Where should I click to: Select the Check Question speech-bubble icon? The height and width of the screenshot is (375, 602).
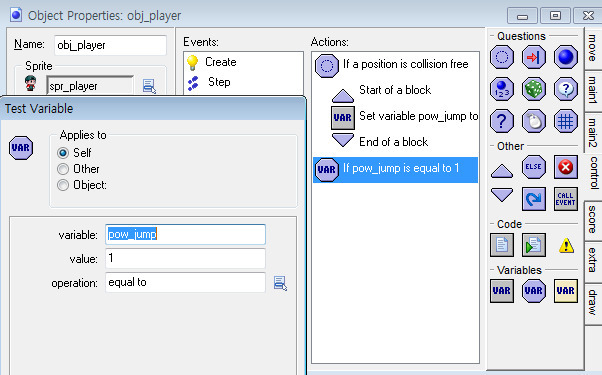(566, 89)
